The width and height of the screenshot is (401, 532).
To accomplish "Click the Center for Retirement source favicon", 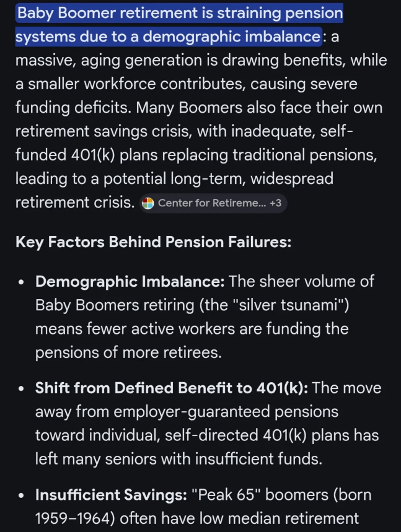I will pos(148,203).
